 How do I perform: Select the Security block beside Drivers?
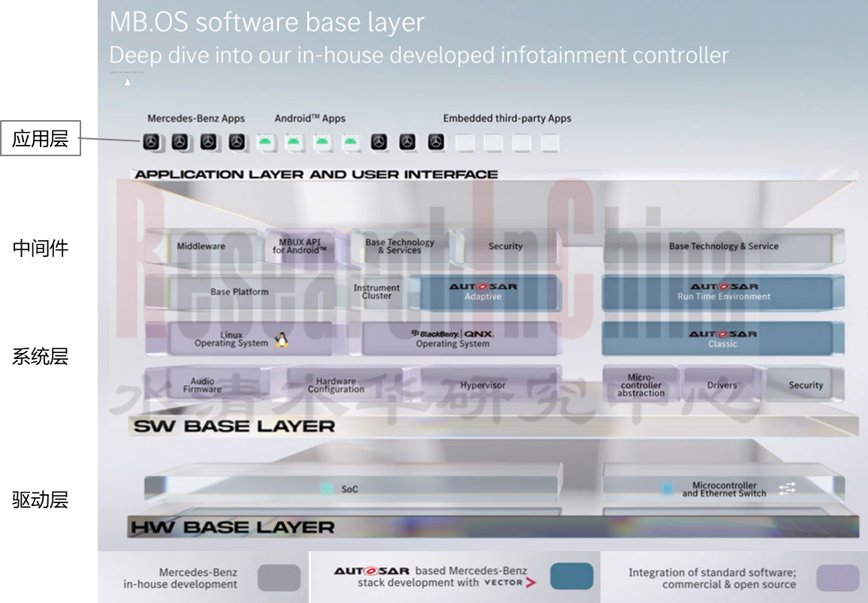point(806,384)
